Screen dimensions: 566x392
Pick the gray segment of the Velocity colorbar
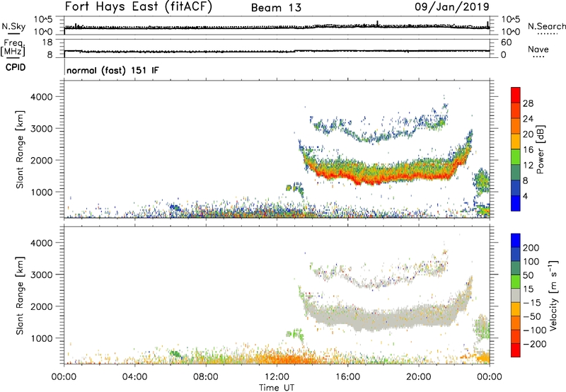pyautogui.click(x=516, y=295)
